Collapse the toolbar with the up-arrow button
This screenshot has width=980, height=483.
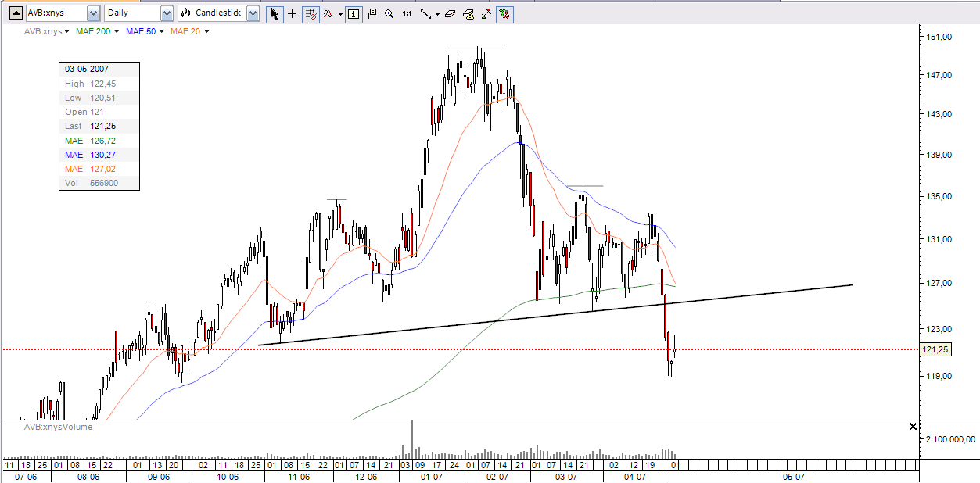14,13
